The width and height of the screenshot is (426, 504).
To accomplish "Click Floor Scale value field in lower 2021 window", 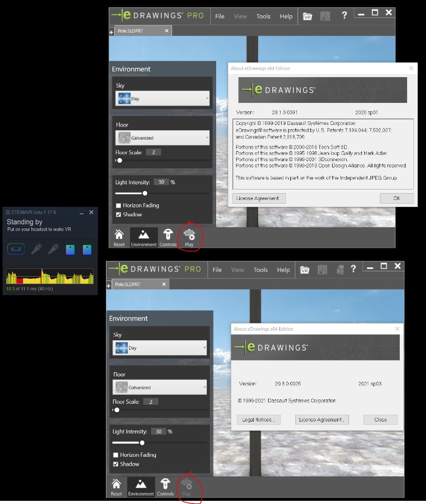I will (151, 402).
